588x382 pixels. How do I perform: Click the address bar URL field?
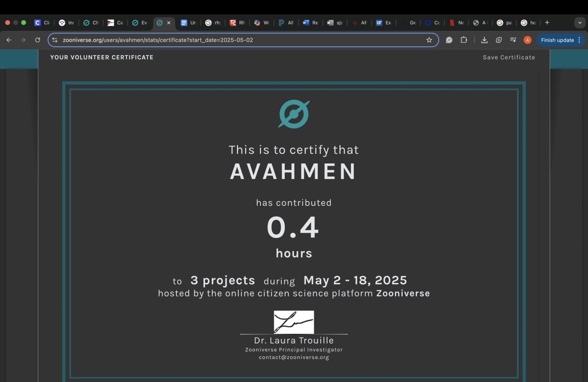243,40
